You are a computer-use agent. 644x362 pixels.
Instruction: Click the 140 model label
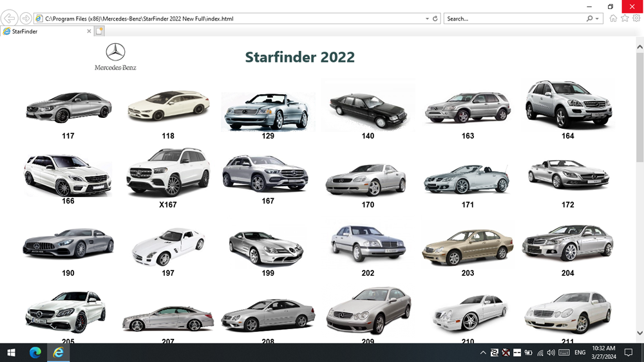point(368,136)
